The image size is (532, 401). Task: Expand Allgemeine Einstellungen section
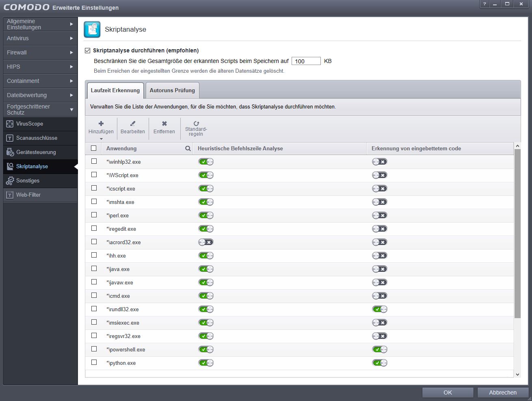coord(40,24)
